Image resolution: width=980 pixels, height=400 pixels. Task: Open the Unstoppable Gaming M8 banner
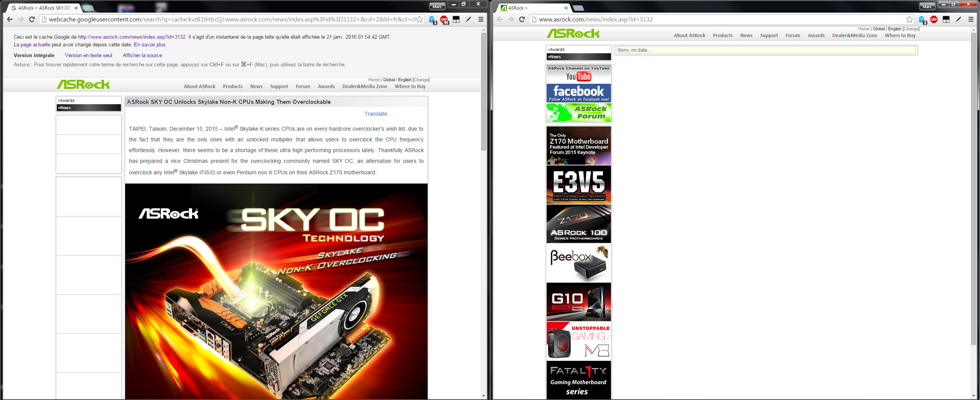578,341
